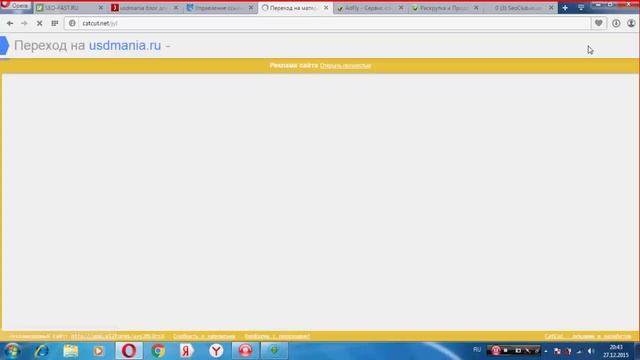Viewport: 640px width, 360px height.
Task: Close the Adfly tab
Action: pyautogui.click(x=401, y=8)
